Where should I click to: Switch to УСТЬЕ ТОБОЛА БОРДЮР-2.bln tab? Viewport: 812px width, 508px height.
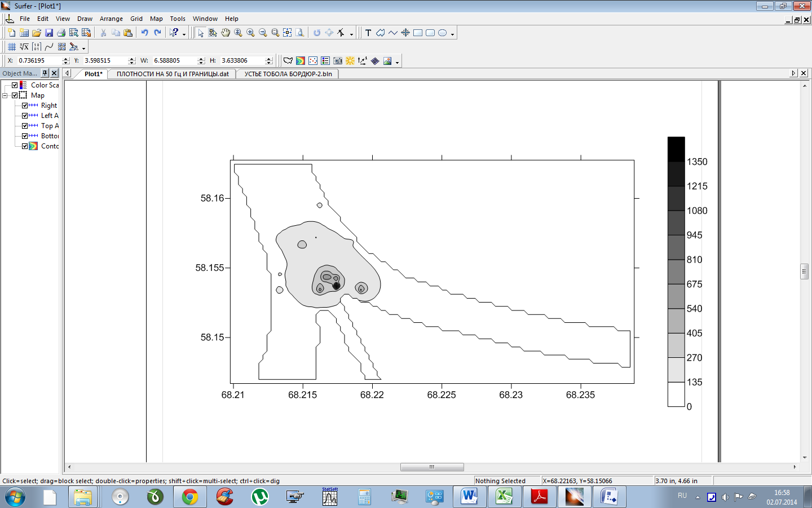[288, 74]
